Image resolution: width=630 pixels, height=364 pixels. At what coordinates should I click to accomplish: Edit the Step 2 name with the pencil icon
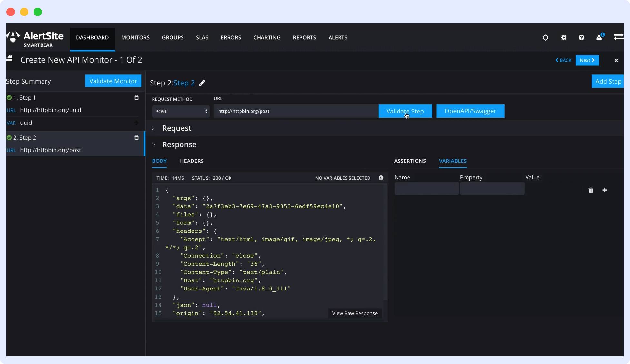(202, 83)
